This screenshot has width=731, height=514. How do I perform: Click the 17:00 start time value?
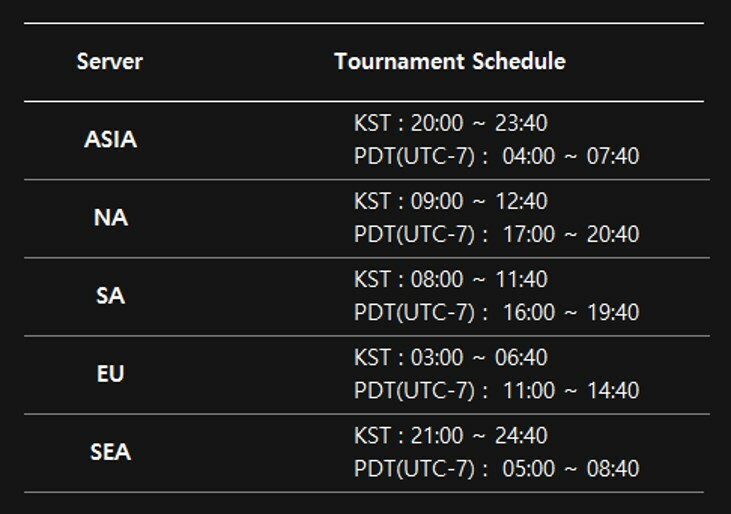coord(528,234)
